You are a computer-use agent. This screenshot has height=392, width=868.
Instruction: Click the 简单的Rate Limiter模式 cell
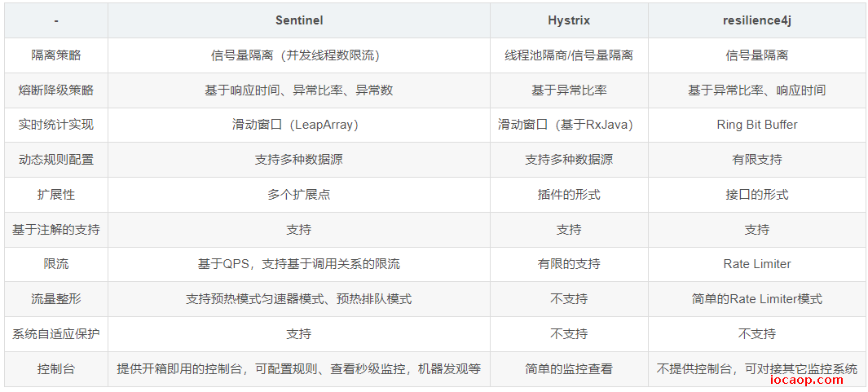756,299
